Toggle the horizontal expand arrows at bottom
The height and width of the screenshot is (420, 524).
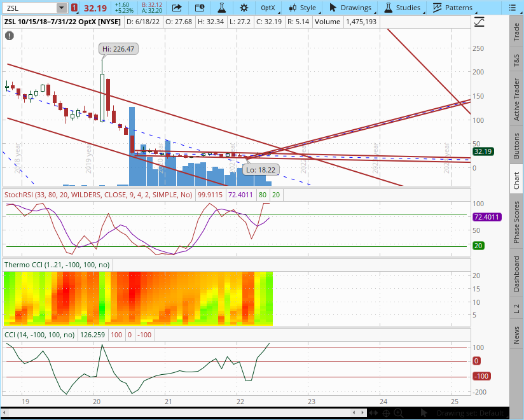pyautogui.click(x=372, y=414)
